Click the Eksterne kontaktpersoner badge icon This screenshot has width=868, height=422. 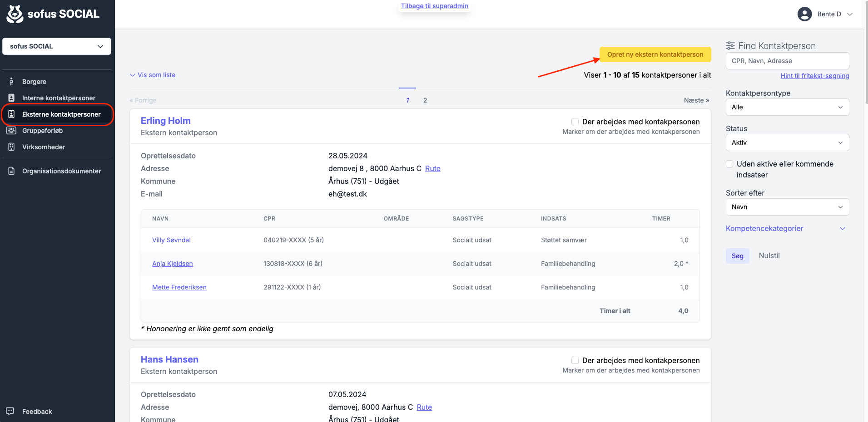(x=11, y=114)
